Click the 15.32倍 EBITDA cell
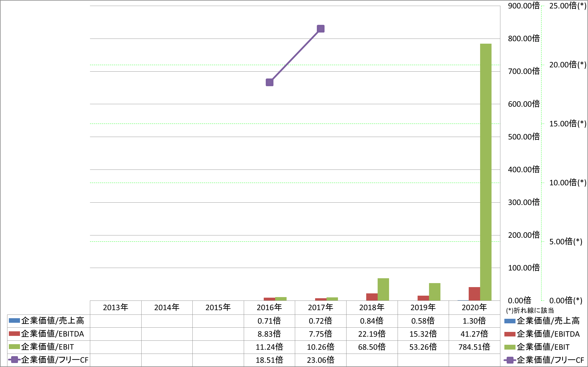The height and width of the screenshot is (367, 588). coord(423,334)
